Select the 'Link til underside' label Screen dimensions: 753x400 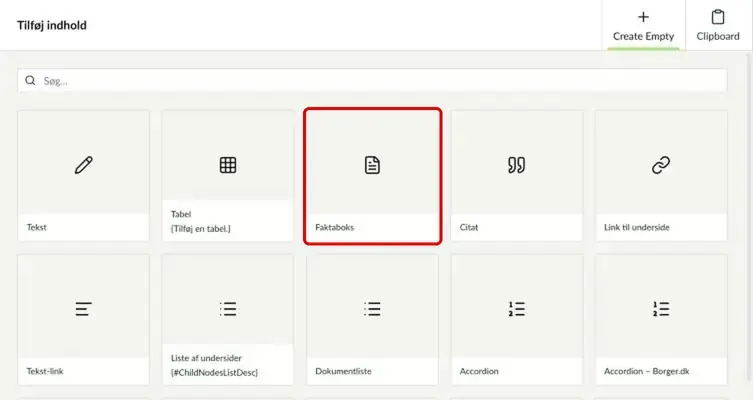[636, 227]
